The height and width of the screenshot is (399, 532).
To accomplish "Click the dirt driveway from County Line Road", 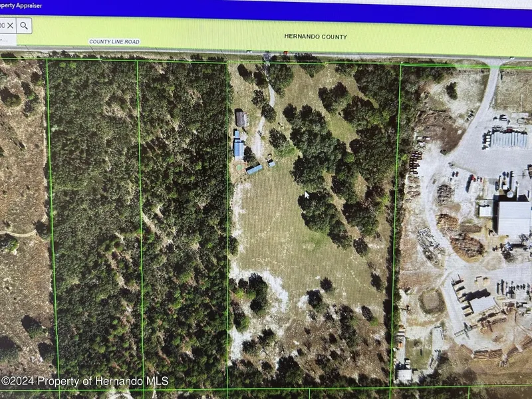I will pos(271,100).
